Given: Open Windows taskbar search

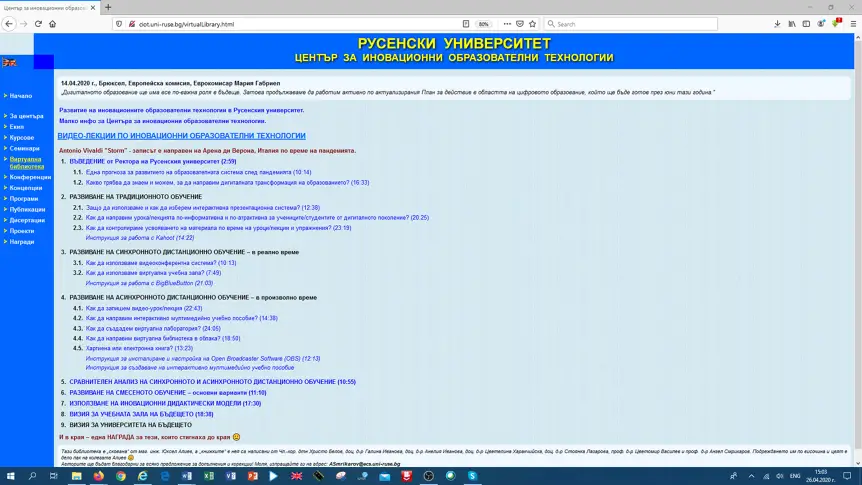Looking at the screenshot, I should (32, 476).
